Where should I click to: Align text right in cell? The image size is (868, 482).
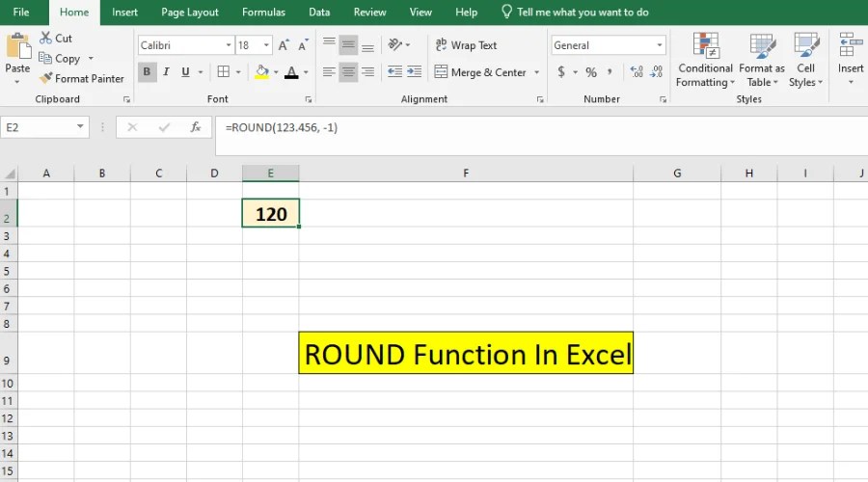(x=367, y=72)
